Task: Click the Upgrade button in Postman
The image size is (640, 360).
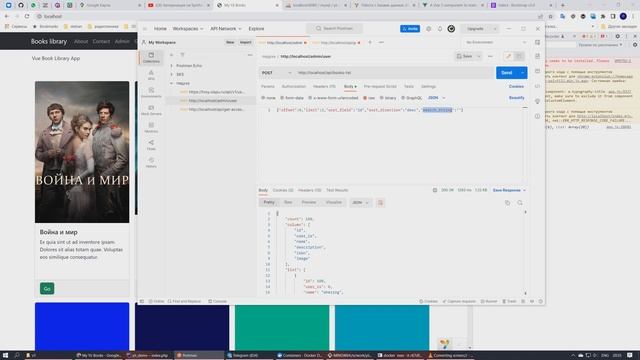Action: tap(475, 29)
